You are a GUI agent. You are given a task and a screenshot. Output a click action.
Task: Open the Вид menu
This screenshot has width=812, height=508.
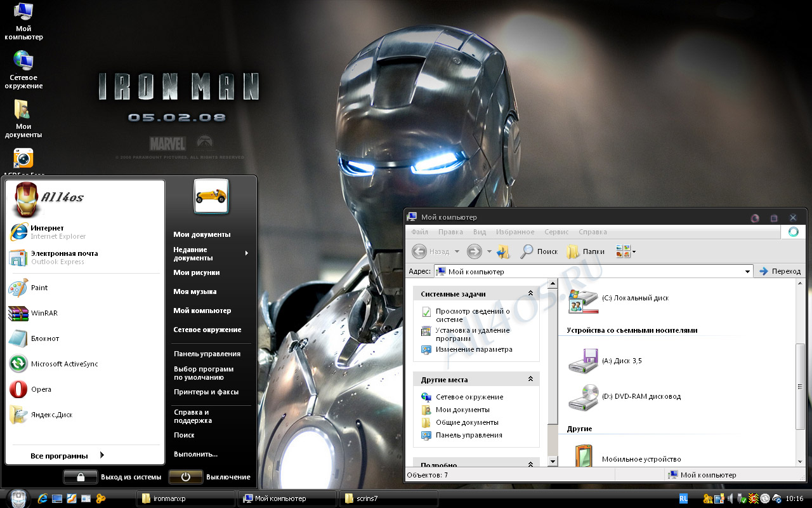(x=480, y=232)
